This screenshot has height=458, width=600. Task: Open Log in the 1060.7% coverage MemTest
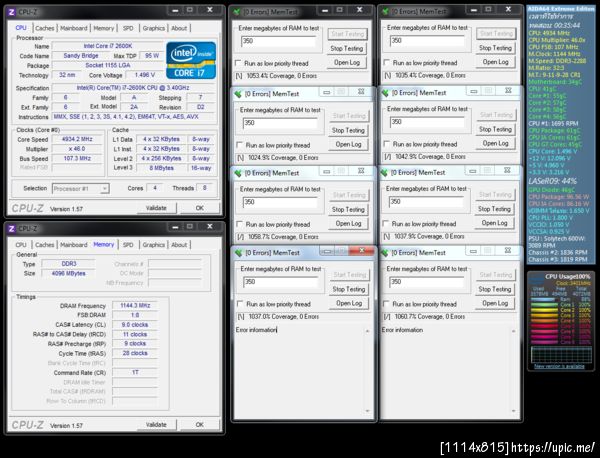(495, 303)
